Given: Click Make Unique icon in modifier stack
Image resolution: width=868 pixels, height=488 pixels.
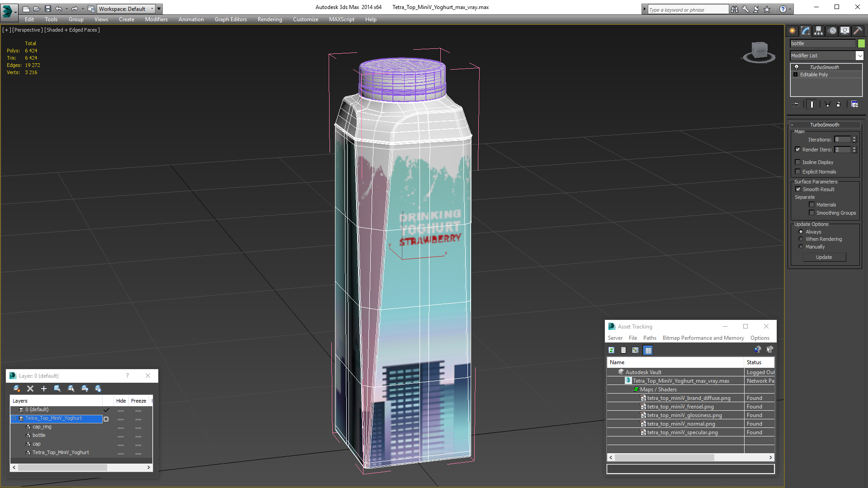Looking at the screenshot, I should point(828,104).
